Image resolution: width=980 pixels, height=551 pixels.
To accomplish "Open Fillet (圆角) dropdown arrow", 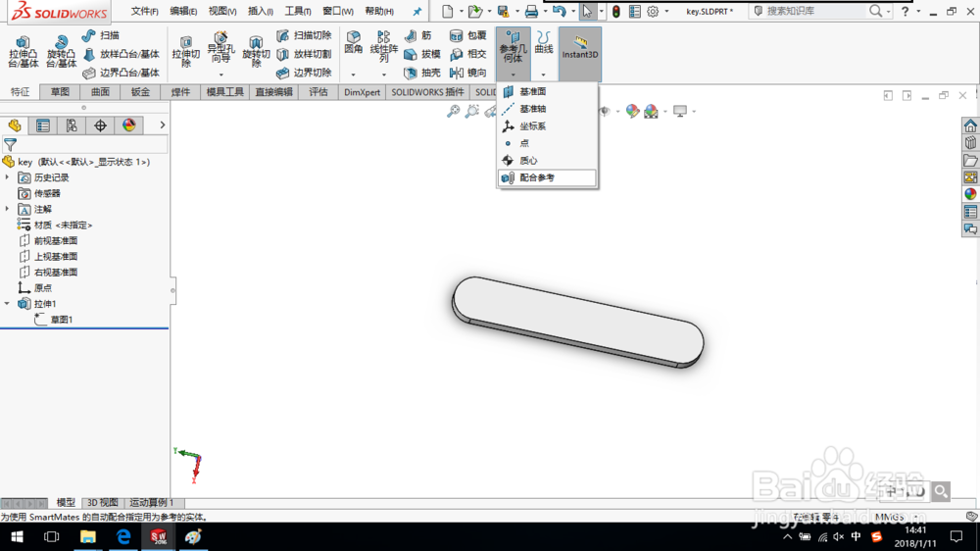I will click(x=353, y=75).
